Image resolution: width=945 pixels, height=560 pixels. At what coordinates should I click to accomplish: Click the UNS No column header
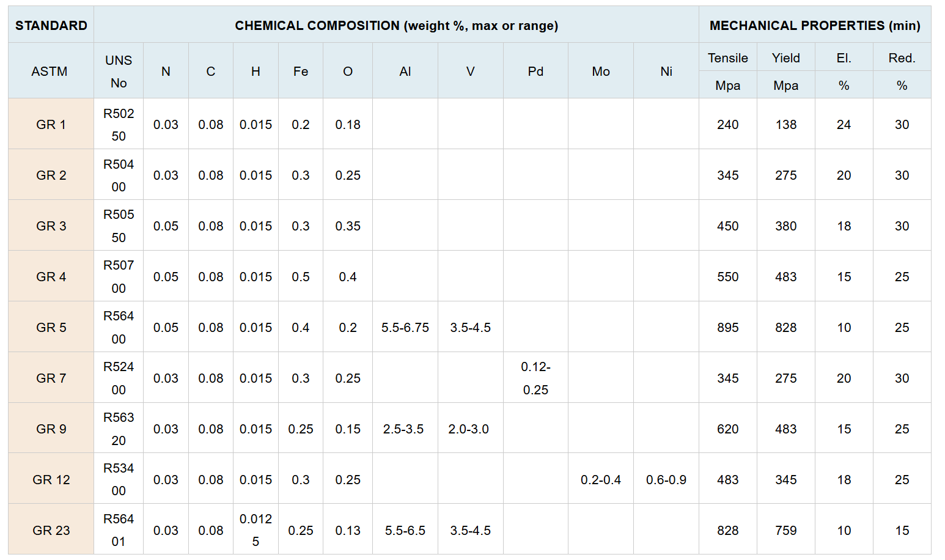point(119,71)
